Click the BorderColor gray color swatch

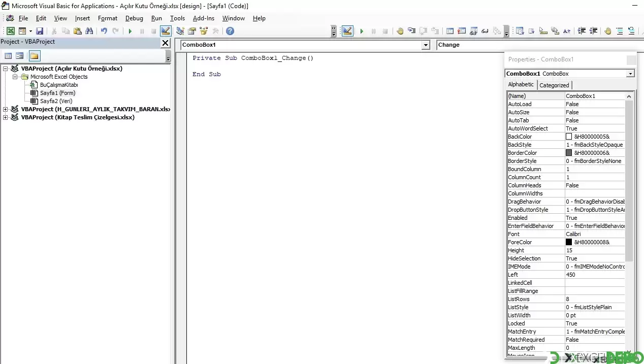(x=569, y=153)
